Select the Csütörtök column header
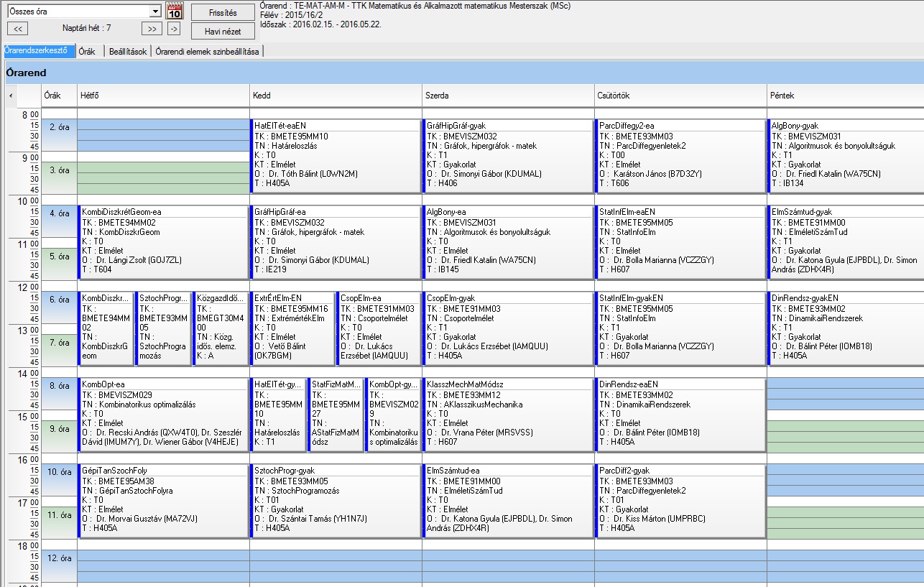The image size is (924, 587). coord(680,96)
